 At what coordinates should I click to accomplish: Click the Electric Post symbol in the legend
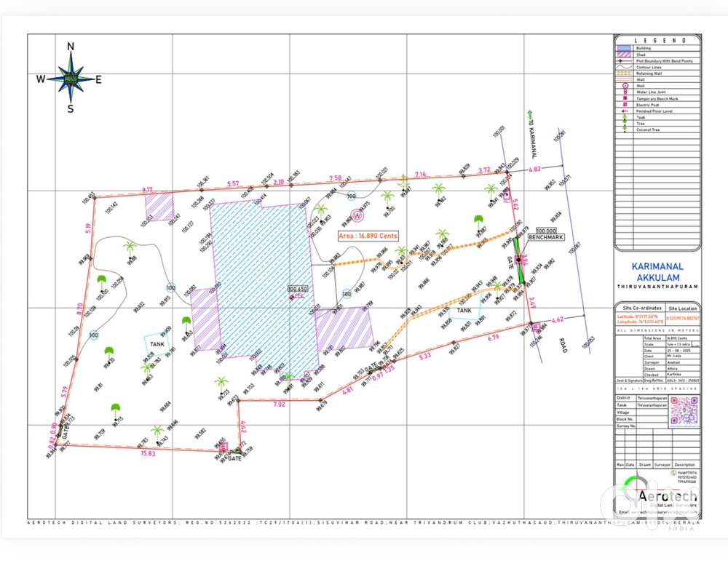[625, 105]
